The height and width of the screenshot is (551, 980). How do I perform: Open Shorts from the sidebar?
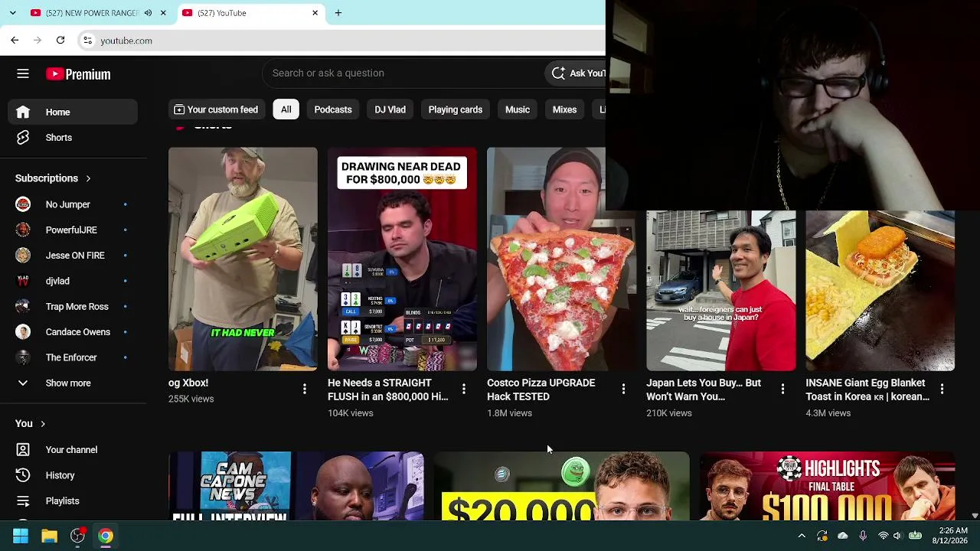pos(73,138)
